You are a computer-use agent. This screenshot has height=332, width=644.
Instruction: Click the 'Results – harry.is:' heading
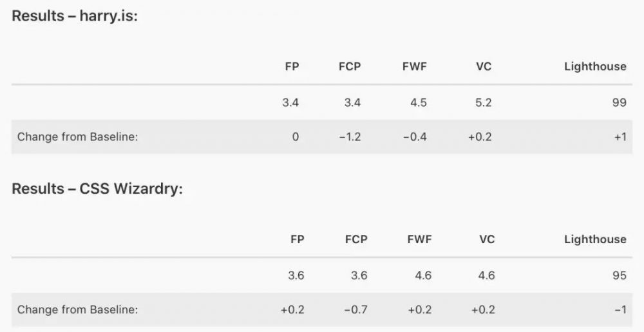coord(74,16)
